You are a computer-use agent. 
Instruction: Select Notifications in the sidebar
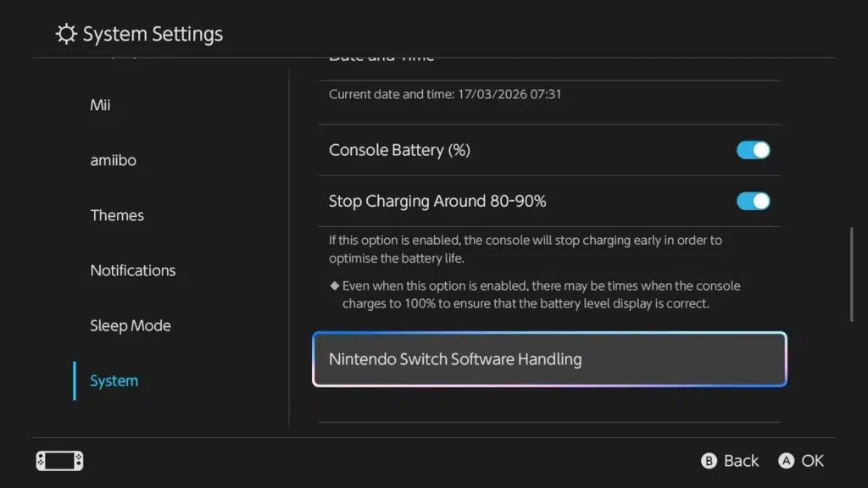[132, 270]
